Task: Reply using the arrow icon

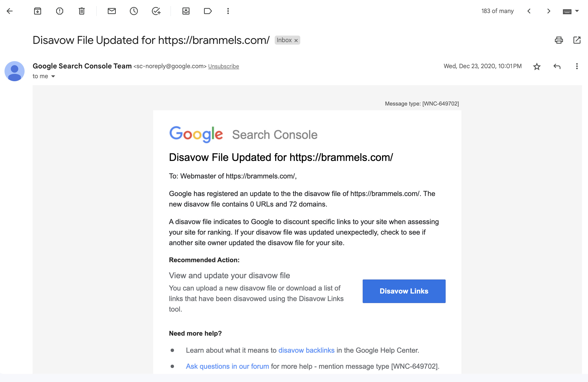Action: 557,66
